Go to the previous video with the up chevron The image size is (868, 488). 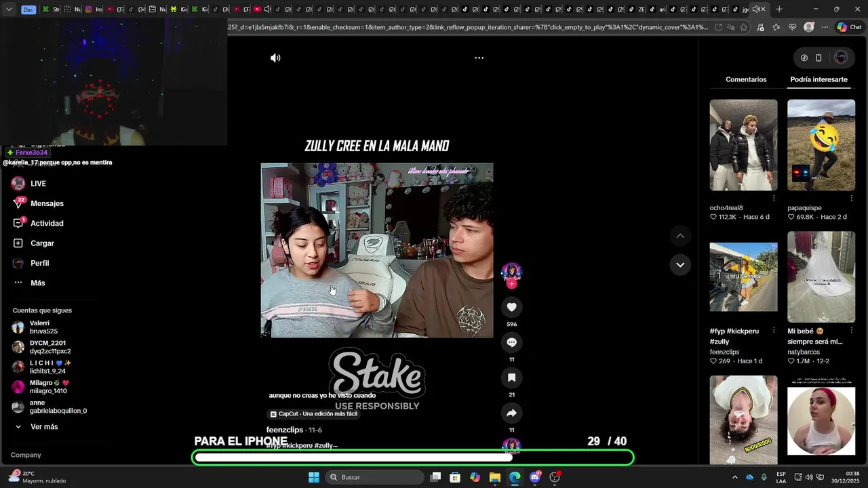pyautogui.click(x=680, y=236)
